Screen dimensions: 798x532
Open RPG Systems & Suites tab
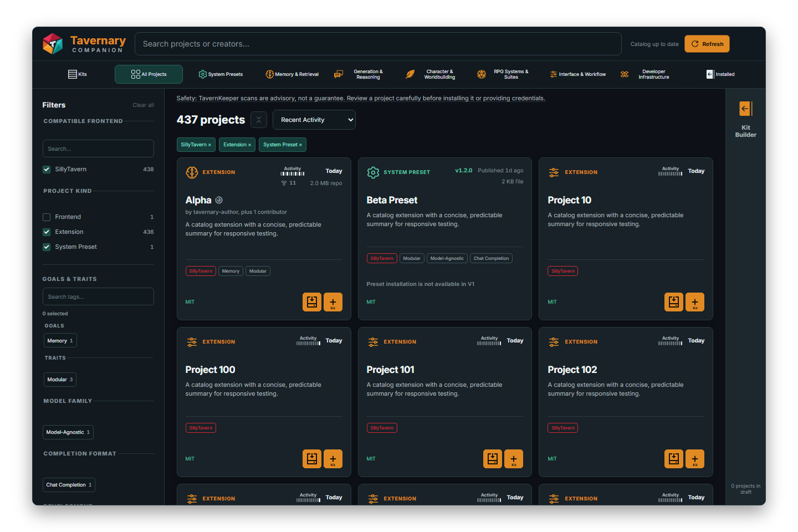click(506, 74)
